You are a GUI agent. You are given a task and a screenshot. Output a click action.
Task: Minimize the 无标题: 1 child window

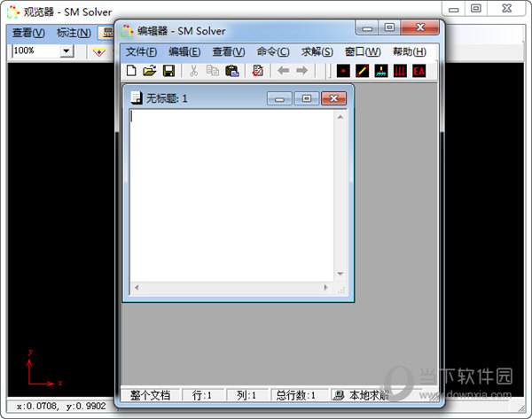(x=279, y=98)
